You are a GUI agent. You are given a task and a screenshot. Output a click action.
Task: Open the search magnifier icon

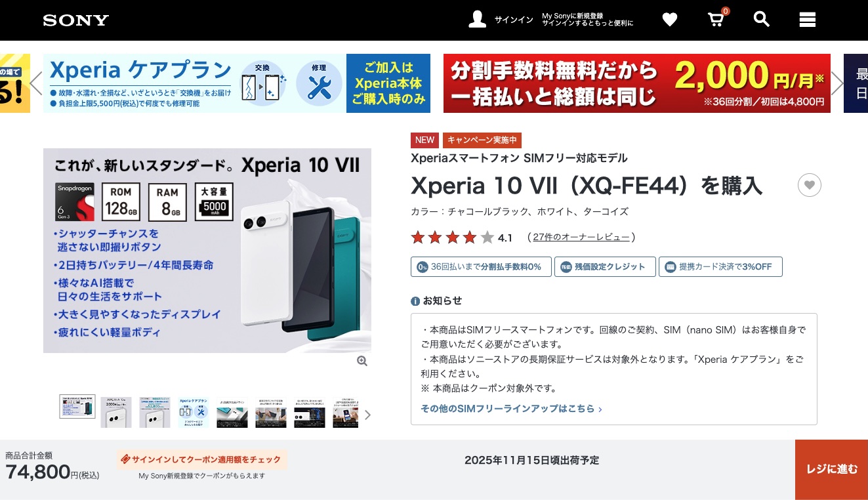tap(761, 19)
